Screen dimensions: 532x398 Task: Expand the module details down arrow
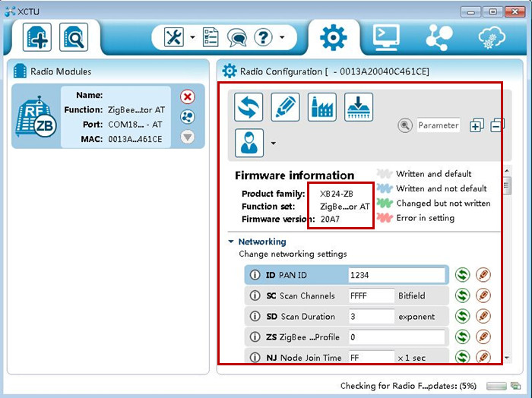[187, 137]
